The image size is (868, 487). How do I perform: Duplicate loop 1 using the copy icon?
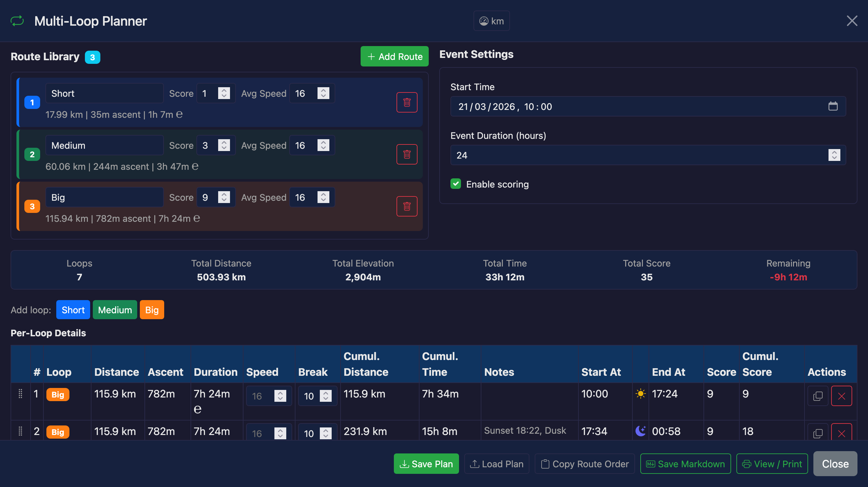[x=818, y=396]
